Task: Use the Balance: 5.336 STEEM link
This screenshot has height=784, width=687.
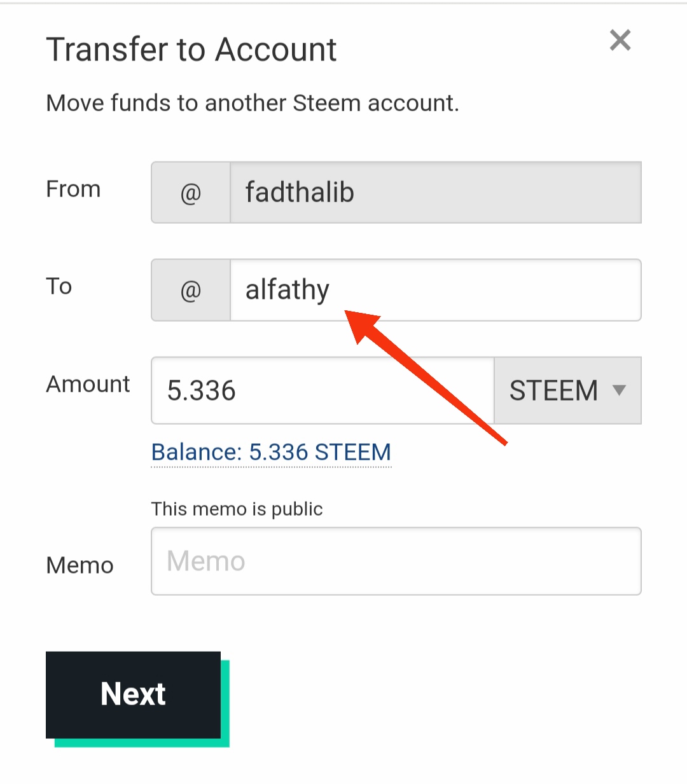Action: tap(271, 452)
